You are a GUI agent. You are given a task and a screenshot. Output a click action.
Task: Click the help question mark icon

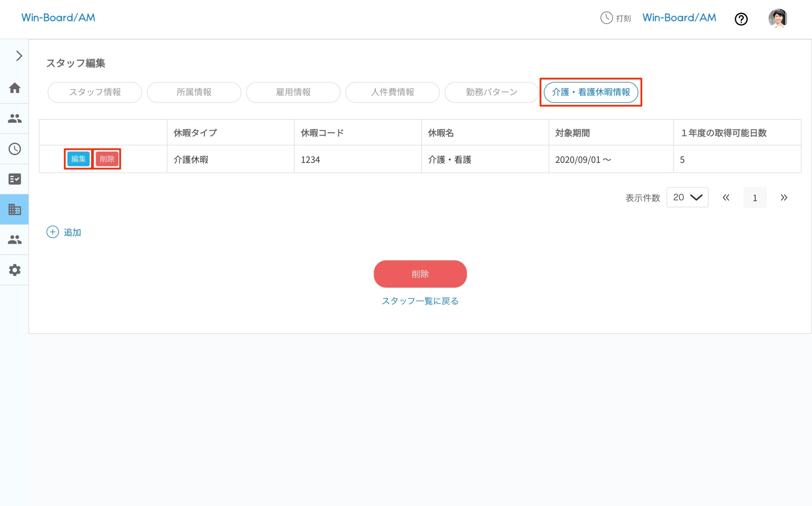click(741, 19)
